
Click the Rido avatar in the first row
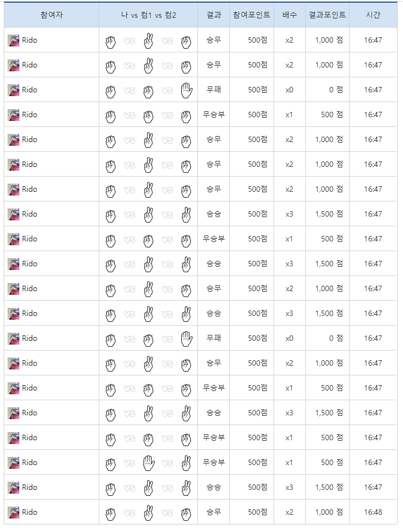pyautogui.click(x=13, y=41)
